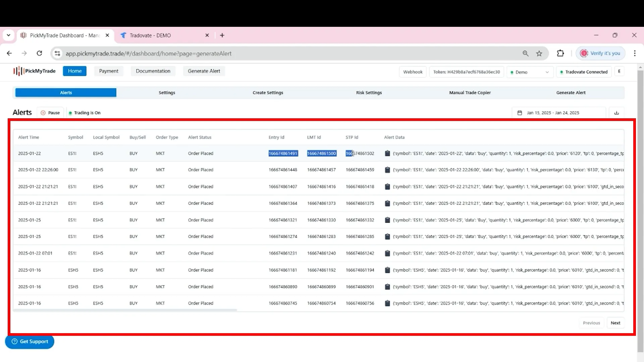Reload the page with refresh icon

(39, 53)
